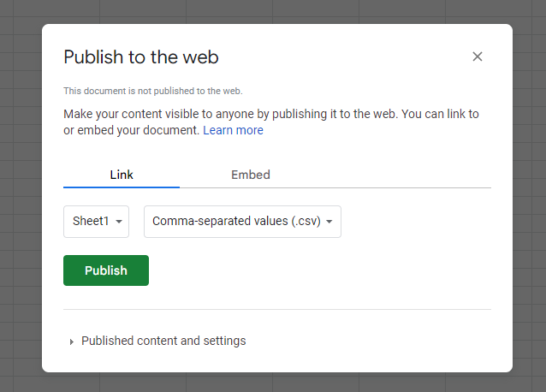Open the Comma-separated values (.csv) format dropdown
This screenshot has width=546, height=392.
(x=242, y=222)
